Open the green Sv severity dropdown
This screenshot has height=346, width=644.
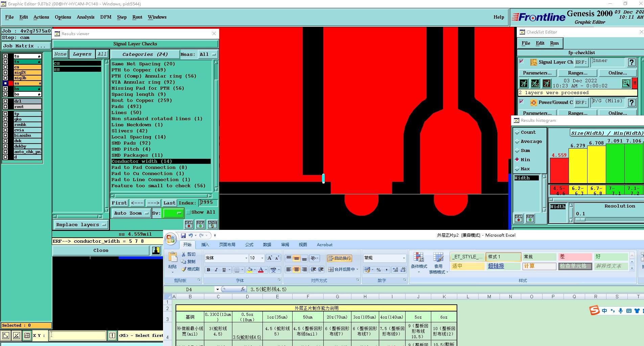point(173,213)
